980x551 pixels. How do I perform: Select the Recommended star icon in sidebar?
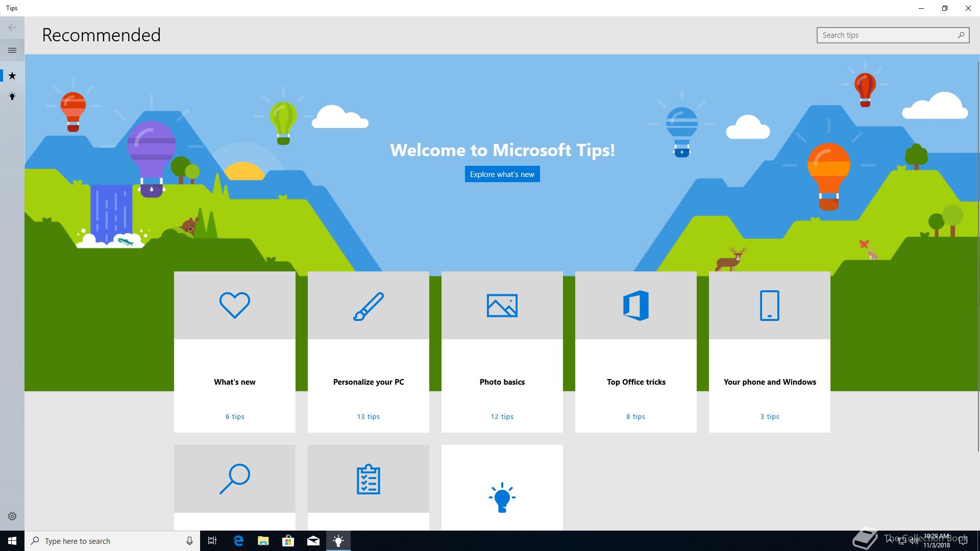12,76
